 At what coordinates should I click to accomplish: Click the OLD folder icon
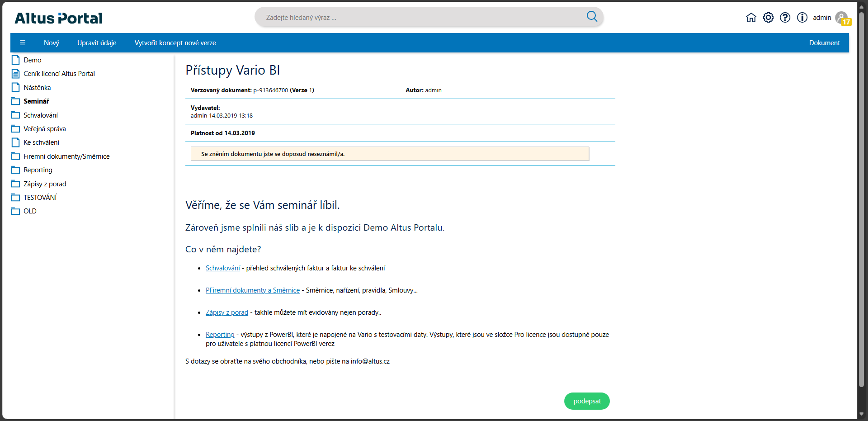pos(16,211)
